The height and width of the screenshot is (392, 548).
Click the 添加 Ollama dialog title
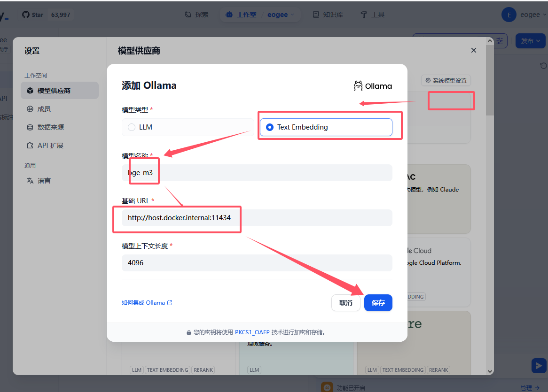pos(149,85)
